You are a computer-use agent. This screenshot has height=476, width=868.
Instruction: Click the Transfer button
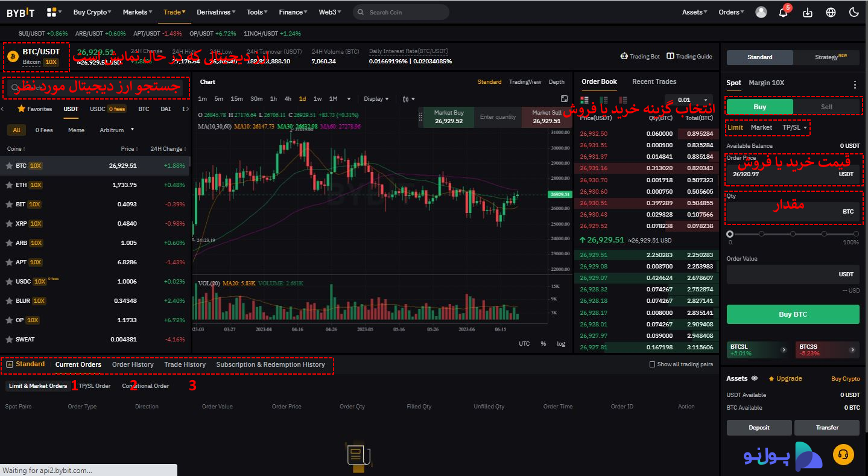(x=827, y=427)
